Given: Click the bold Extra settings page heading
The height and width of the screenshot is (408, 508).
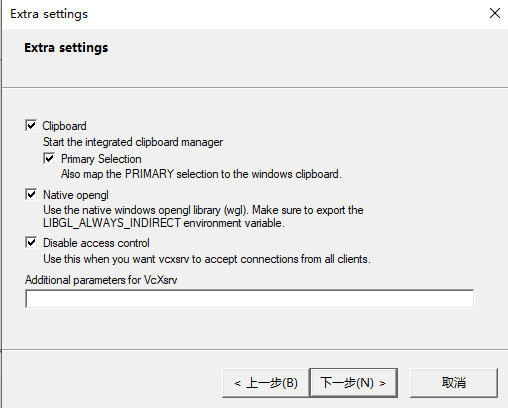Looking at the screenshot, I should (66, 48).
